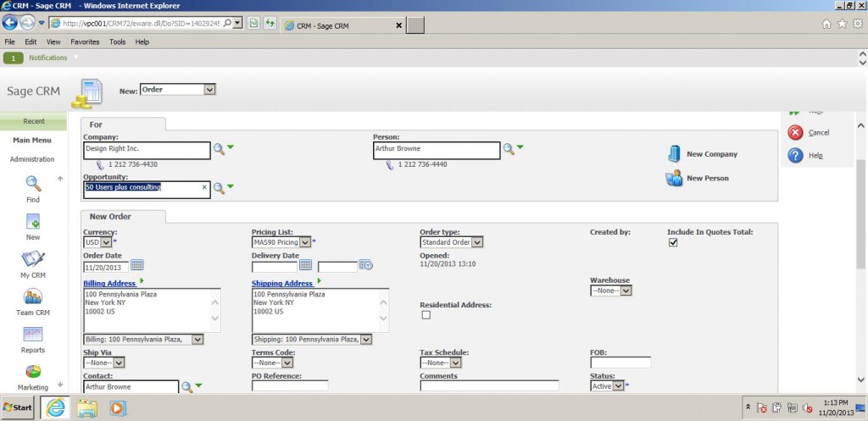Click Contact search magnifier icon

pyautogui.click(x=187, y=387)
